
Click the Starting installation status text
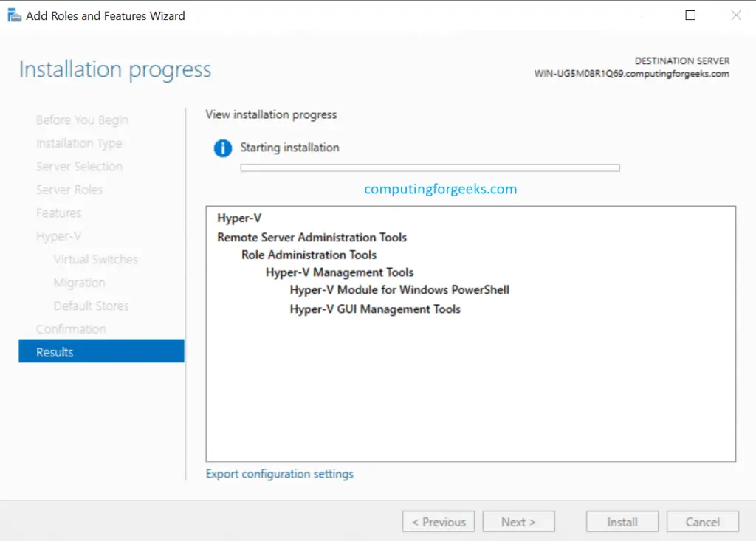click(289, 148)
